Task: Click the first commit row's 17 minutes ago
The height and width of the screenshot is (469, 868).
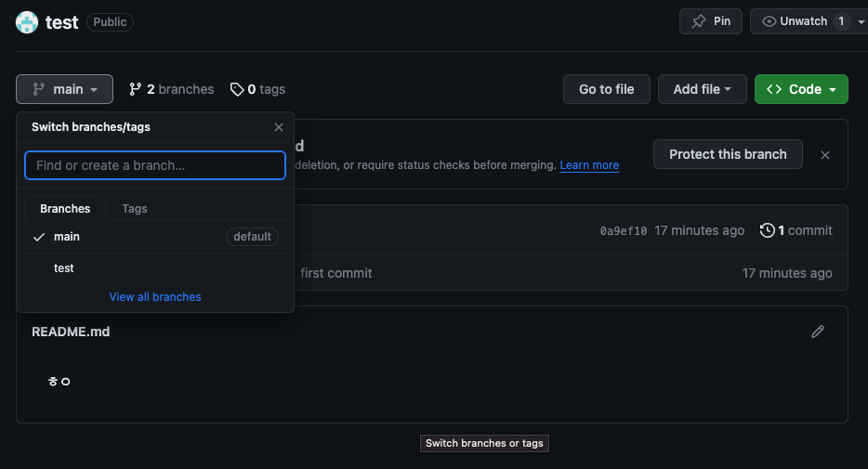Action: pos(787,273)
